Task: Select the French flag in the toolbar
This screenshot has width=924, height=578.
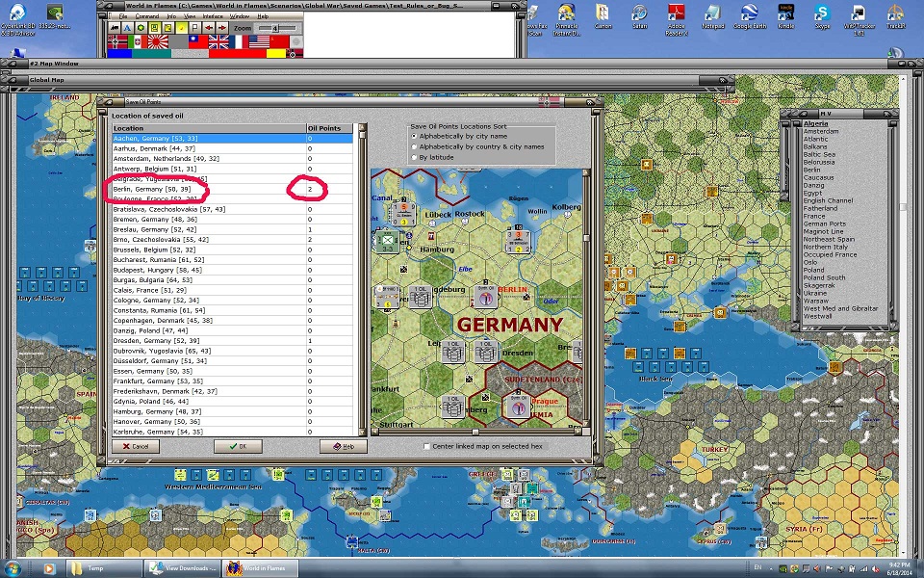Action: (239, 41)
